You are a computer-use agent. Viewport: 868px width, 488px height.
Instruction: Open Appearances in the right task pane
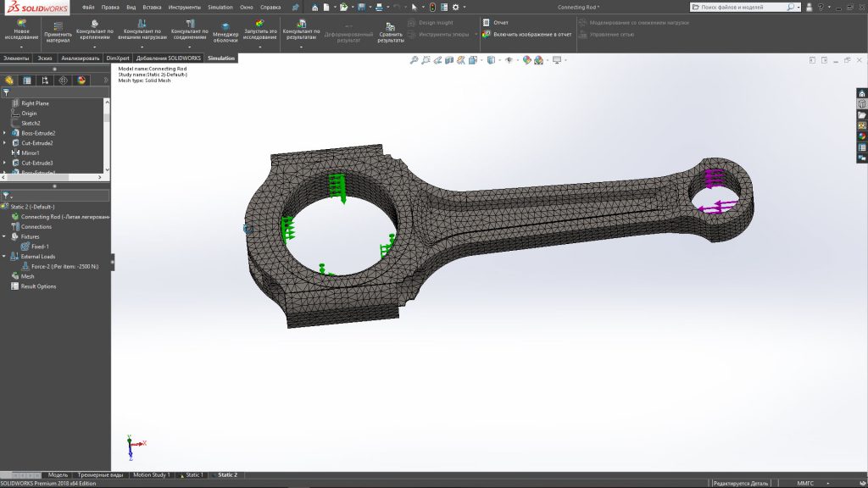[862, 136]
